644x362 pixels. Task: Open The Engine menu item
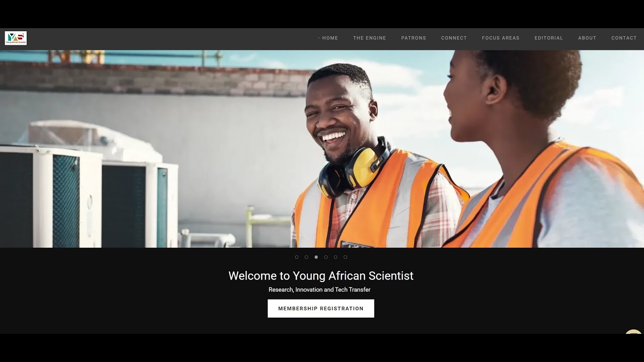[x=370, y=38]
